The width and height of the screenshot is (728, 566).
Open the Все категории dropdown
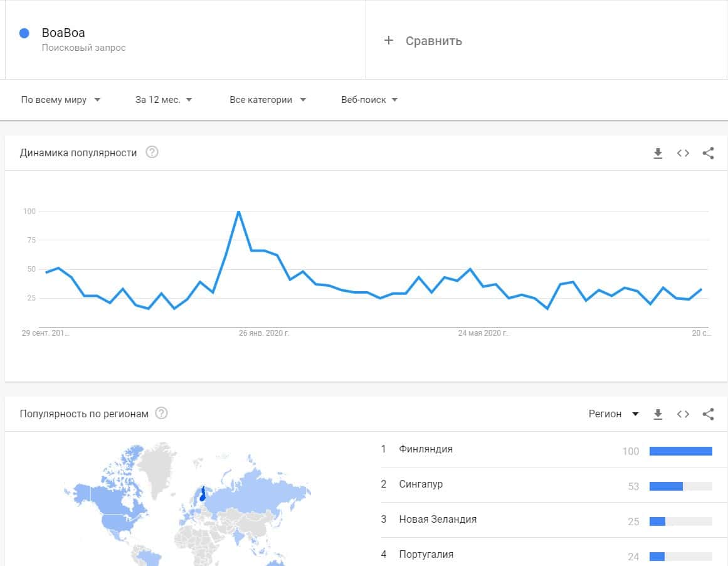point(268,100)
